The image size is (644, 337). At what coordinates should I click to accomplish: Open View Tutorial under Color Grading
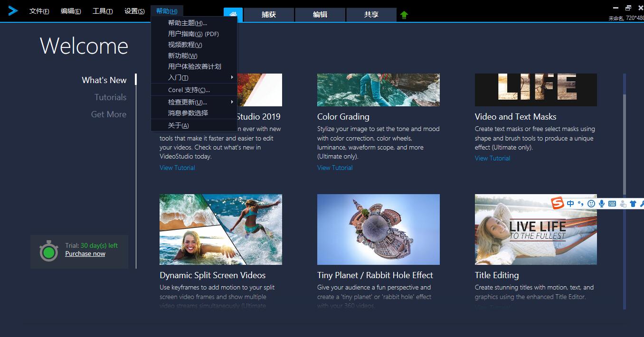coord(335,168)
